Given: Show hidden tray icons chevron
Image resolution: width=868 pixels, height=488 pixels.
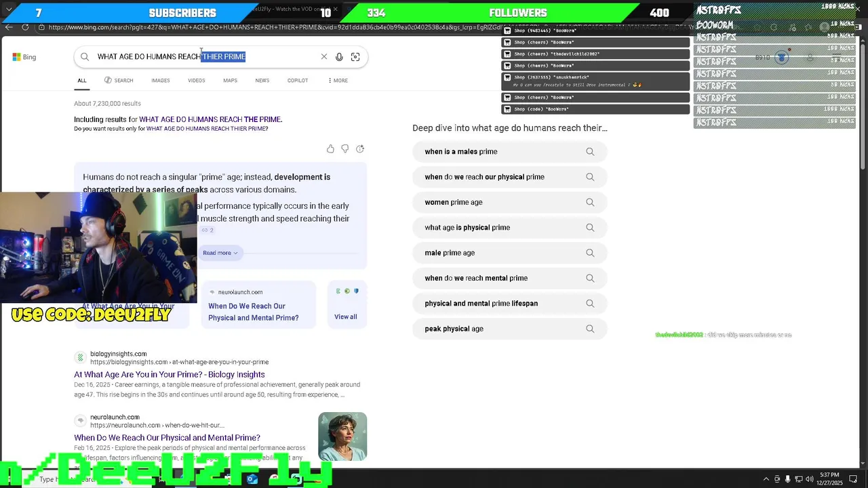Looking at the screenshot, I should tap(766, 479).
